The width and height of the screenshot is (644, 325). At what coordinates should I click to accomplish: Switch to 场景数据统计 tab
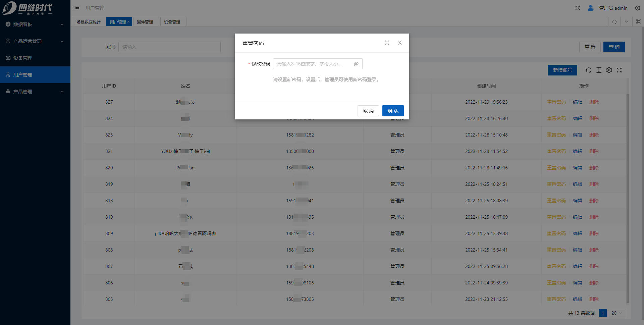(89, 22)
